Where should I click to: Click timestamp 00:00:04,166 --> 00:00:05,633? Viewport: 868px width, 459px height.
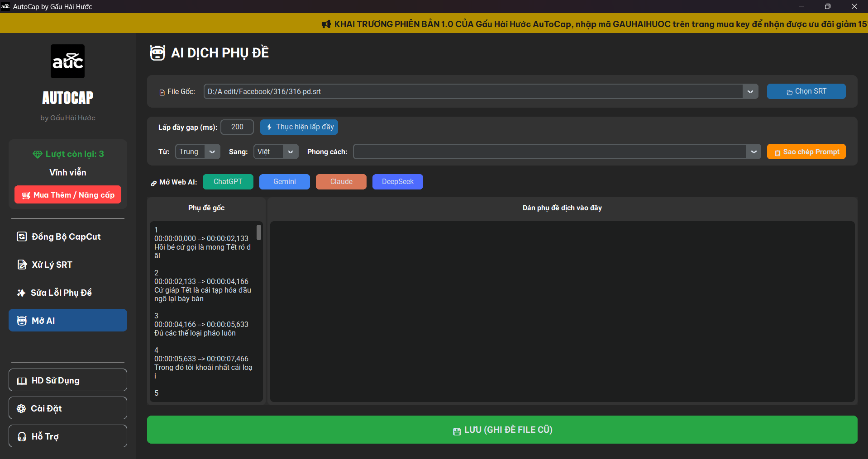click(201, 324)
